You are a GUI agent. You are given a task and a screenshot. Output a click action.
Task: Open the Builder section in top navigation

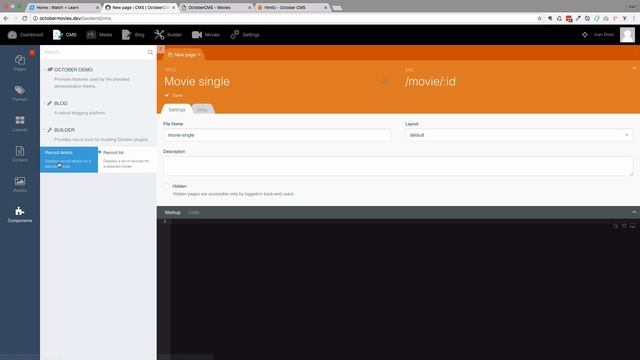[x=168, y=35]
